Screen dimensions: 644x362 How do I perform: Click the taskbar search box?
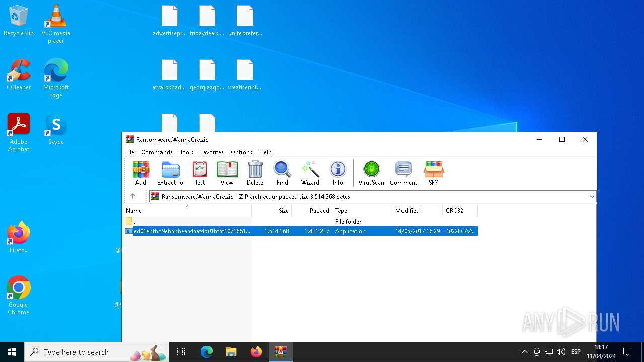tap(97, 352)
